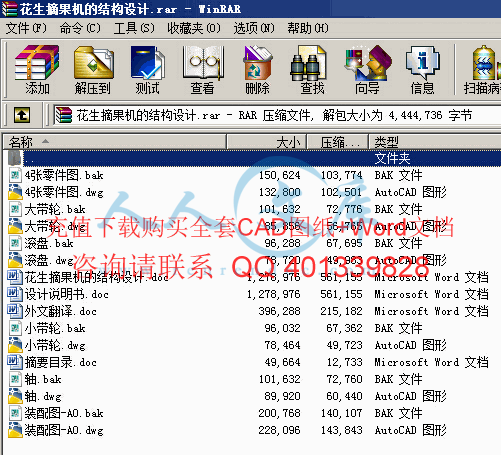Select icon of 大带轮.bak file

[15, 209]
